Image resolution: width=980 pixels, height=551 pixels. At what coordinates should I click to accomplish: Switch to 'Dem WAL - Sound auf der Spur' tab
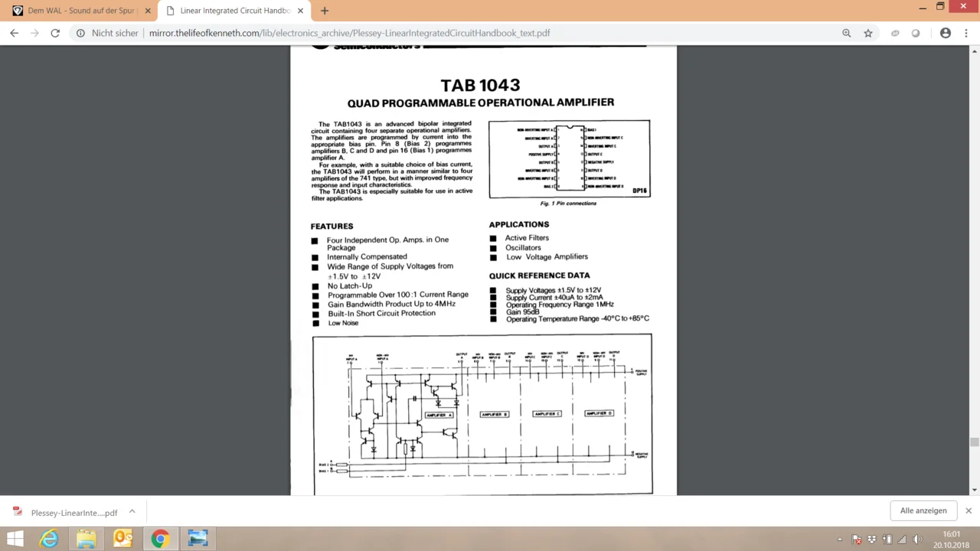(80, 11)
